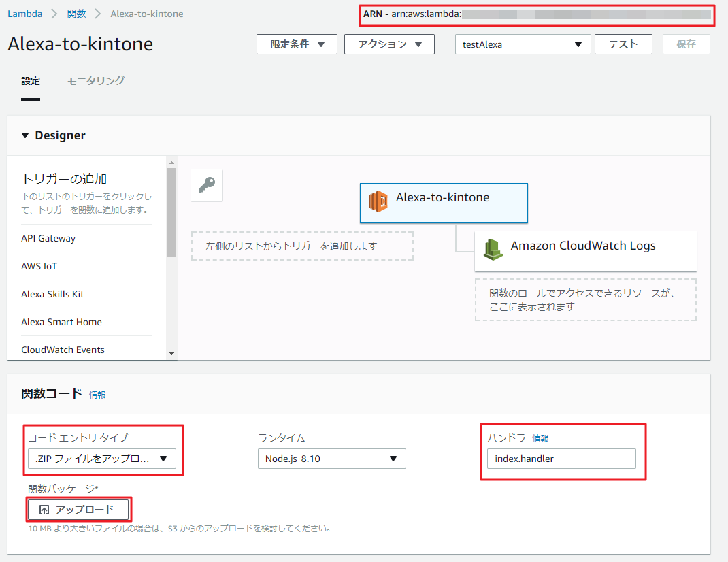Click the green CloudWatch Logs icon
728x562 pixels.
pos(493,250)
